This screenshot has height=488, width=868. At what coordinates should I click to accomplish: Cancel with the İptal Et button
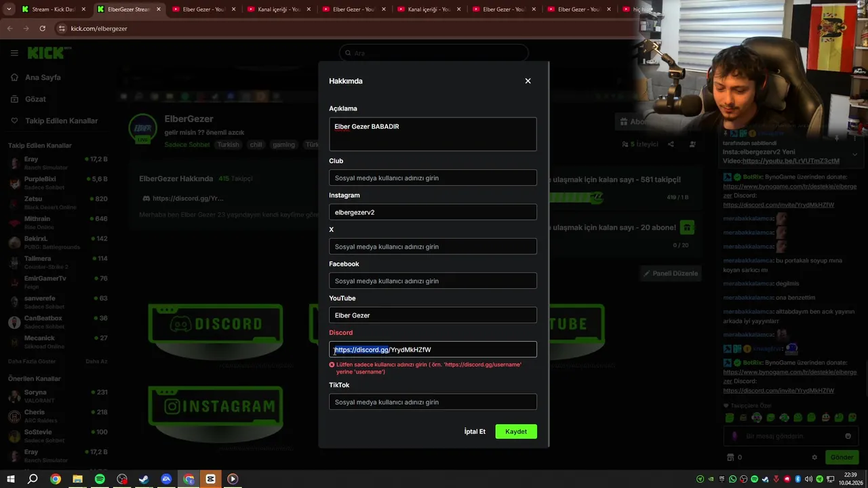point(475,432)
